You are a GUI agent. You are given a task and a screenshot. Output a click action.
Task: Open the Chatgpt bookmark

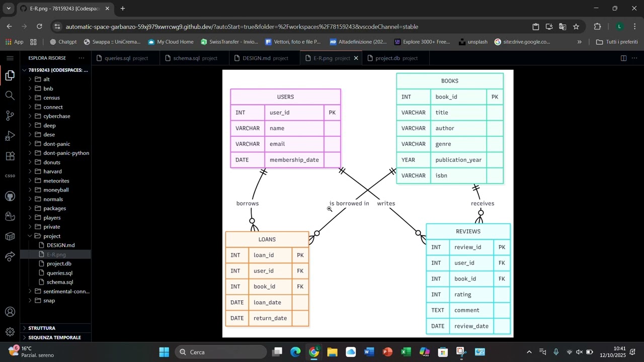point(63,42)
